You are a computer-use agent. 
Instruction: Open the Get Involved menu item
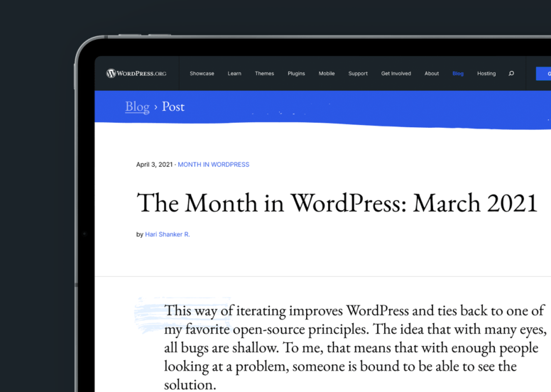tap(396, 73)
